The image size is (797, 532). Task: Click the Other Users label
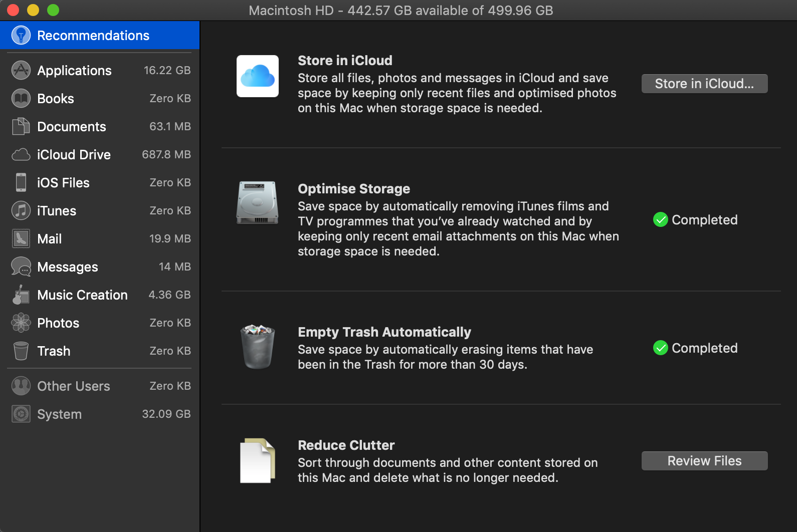pyautogui.click(x=74, y=386)
